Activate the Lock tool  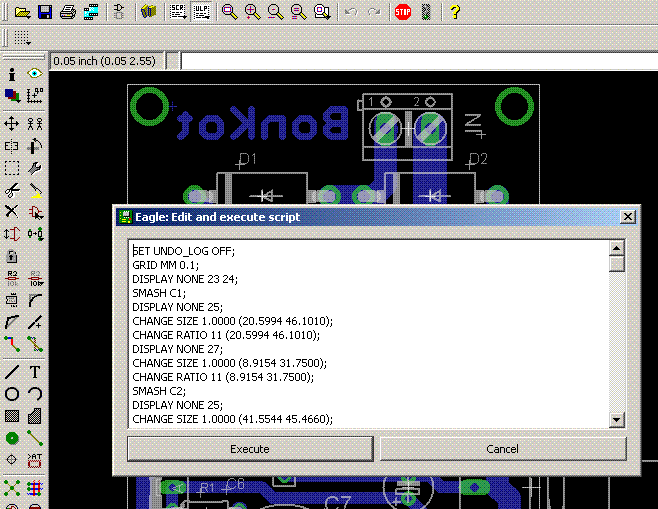click(12, 256)
